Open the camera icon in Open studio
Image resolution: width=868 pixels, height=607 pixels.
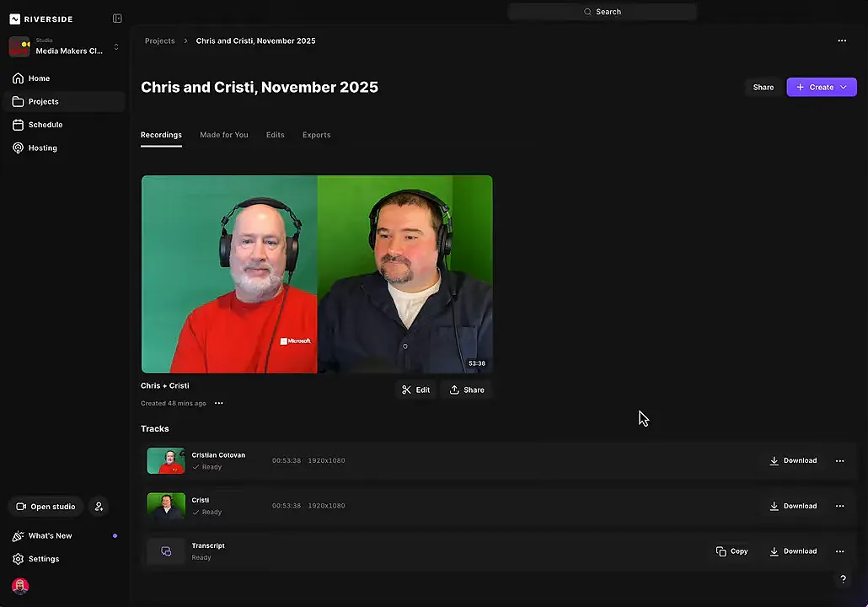point(21,506)
